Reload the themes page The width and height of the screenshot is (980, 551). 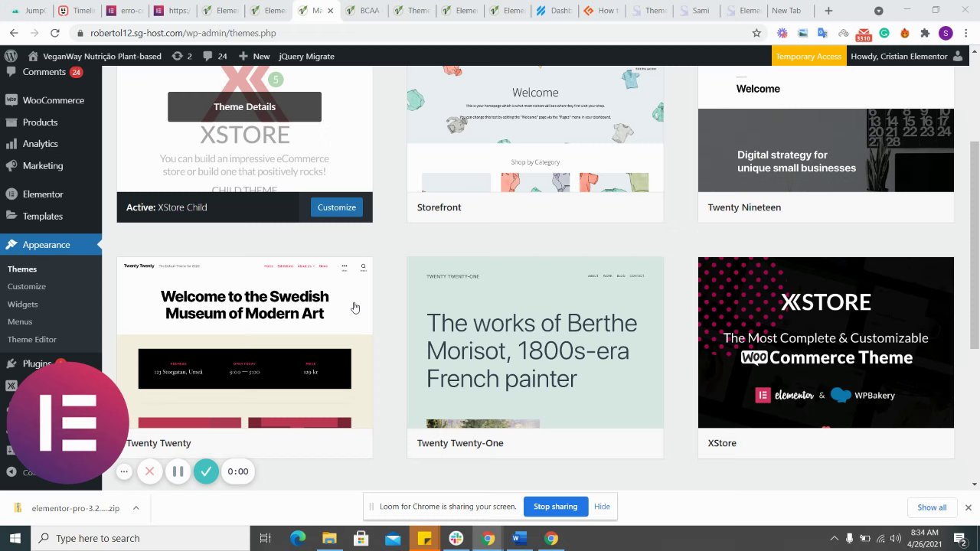55,33
